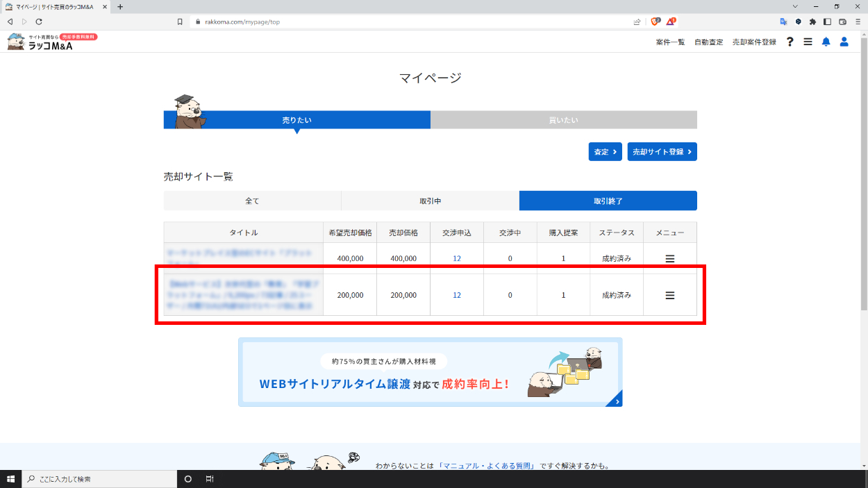Click the 売却サイト登録 button
The height and width of the screenshot is (488, 868).
point(662,152)
